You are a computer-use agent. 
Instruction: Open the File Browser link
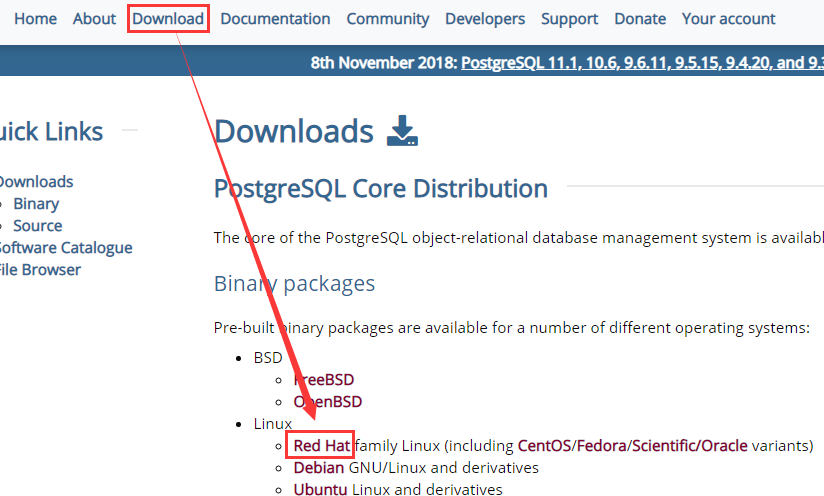[40, 270]
